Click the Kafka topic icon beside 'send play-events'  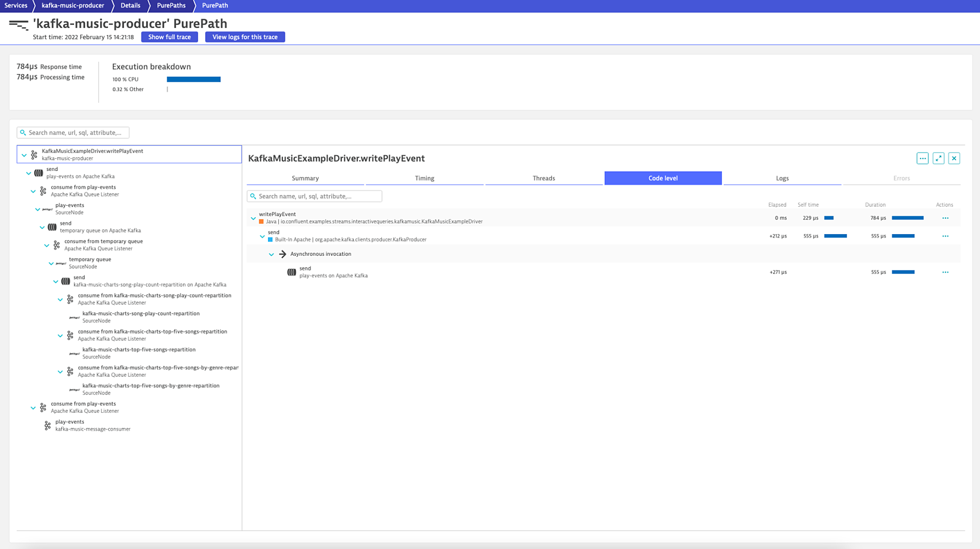pyautogui.click(x=38, y=173)
